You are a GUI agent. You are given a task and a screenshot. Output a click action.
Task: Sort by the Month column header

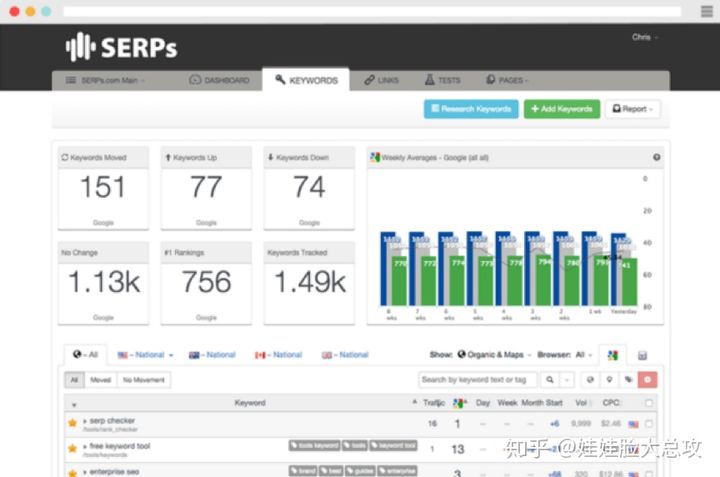pyautogui.click(x=532, y=403)
